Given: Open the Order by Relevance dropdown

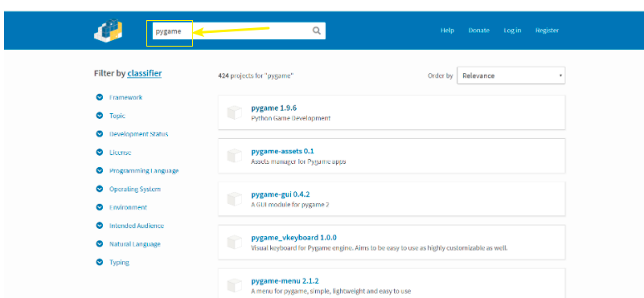Looking at the screenshot, I should tap(511, 76).
